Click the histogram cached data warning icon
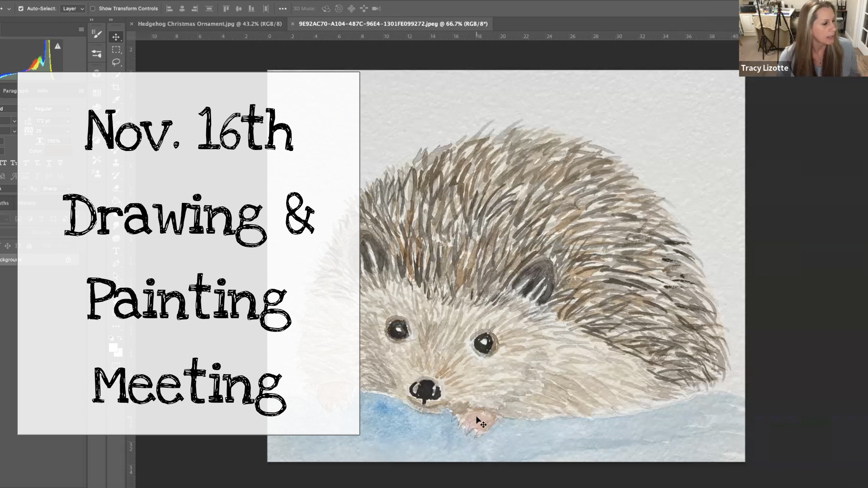The image size is (868, 488). pyautogui.click(x=57, y=46)
